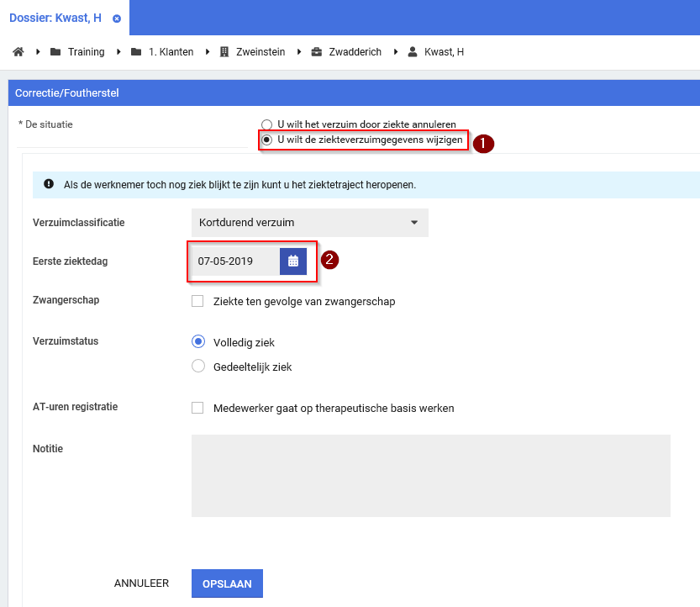
Task: Enable 'Ziekte ten gevolge van zwangerschap' checkbox
Action: coord(197,301)
